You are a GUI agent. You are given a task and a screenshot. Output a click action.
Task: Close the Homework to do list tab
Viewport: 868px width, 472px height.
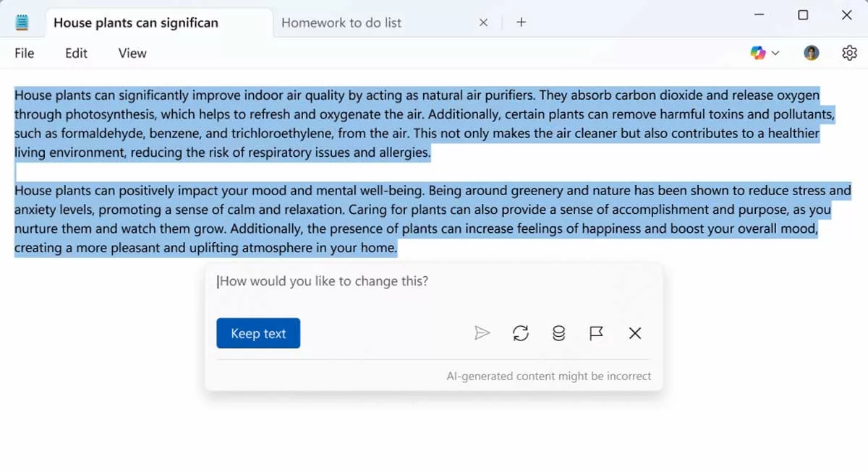pos(483,22)
